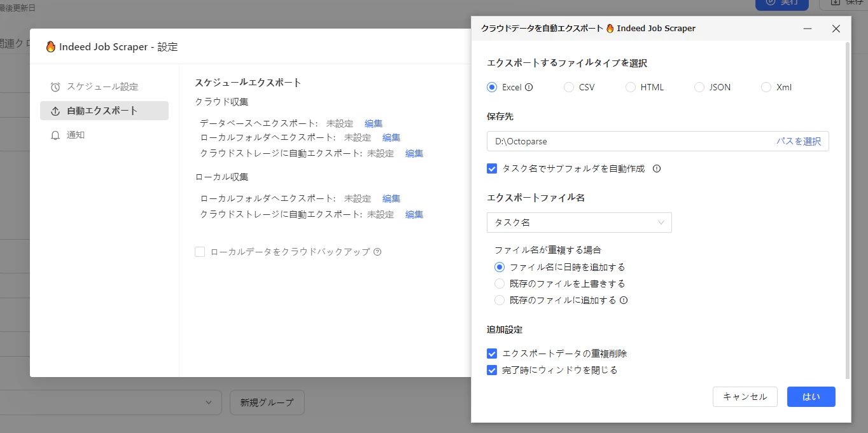868x433 pixels.
Task: Choose 既存のファイルを上書きする option
Action: point(500,283)
